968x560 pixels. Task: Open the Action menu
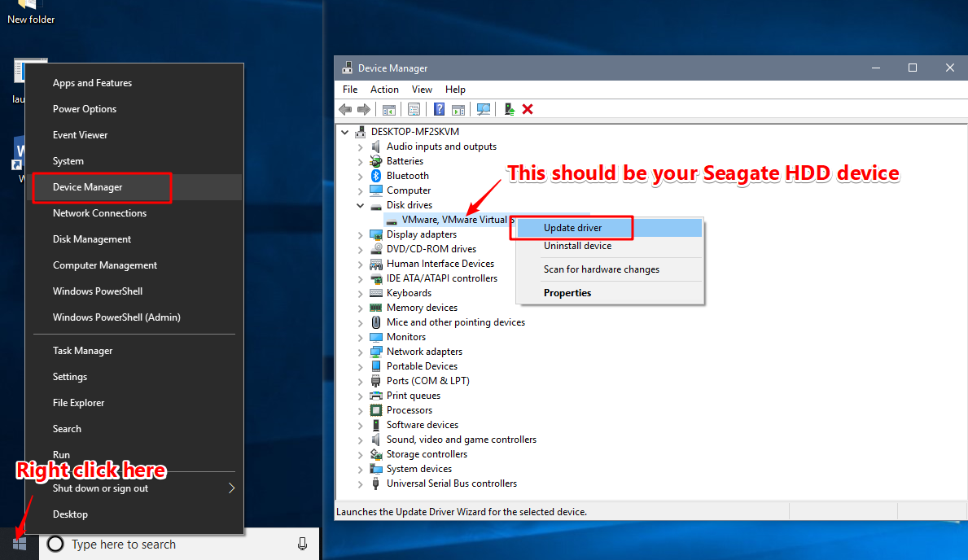(x=383, y=89)
